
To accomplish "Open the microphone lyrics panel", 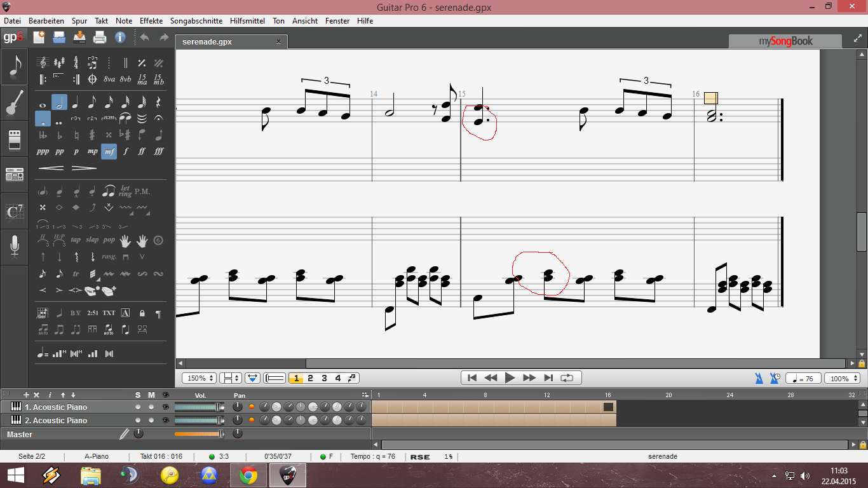I will [14, 246].
